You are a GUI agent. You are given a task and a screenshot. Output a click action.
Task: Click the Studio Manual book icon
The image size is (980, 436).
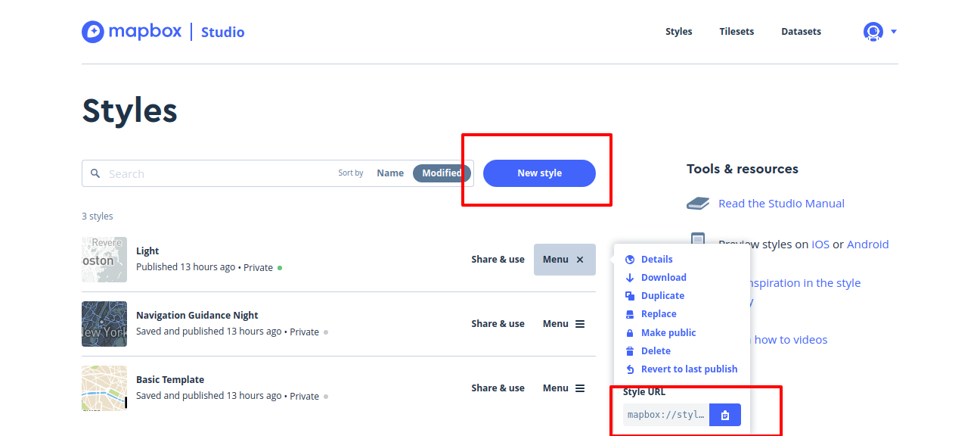[x=698, y=204]
